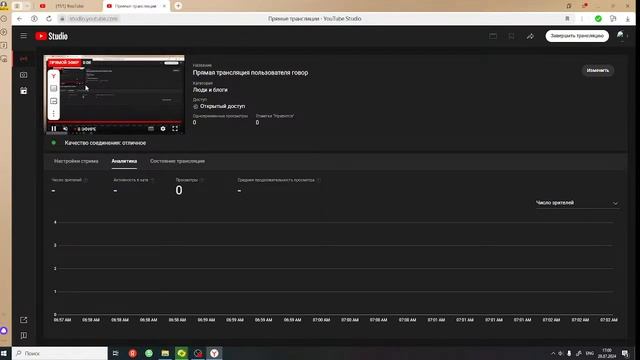The width and height of the screenshot is (640, 360).
Task: Click the stream title Прямая трансляция пользователя
Action: (250, 73)
